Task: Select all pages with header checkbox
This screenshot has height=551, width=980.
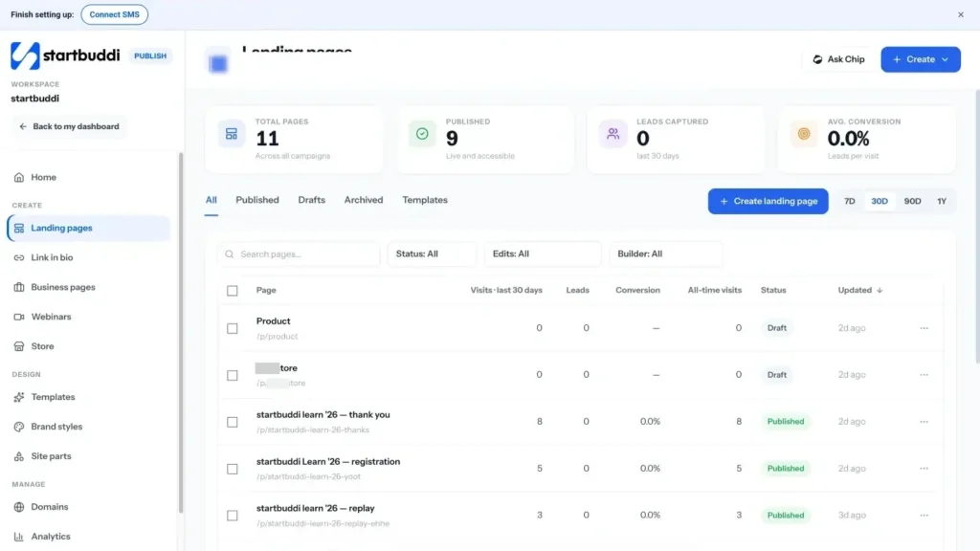Action: pos(233,291)
